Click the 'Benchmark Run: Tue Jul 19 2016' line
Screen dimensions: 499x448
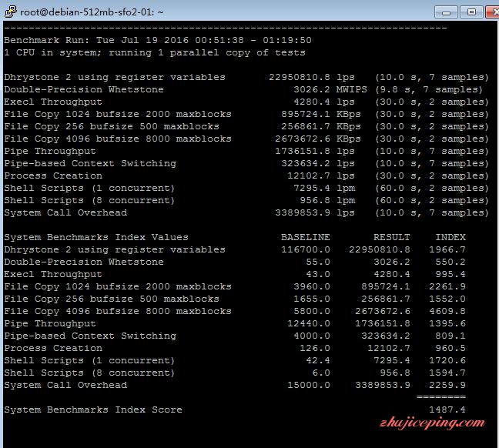[158, 40]
